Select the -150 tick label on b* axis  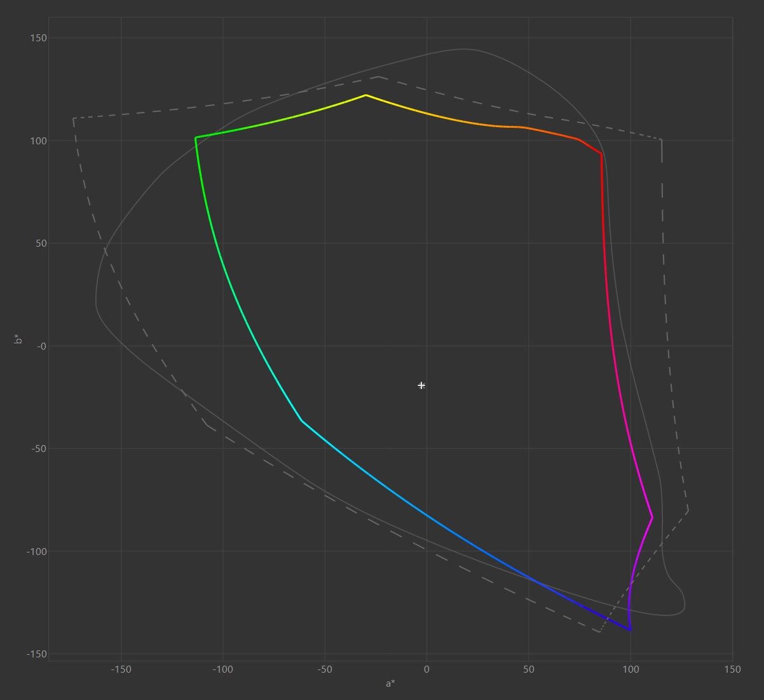[x=37, y=654]
